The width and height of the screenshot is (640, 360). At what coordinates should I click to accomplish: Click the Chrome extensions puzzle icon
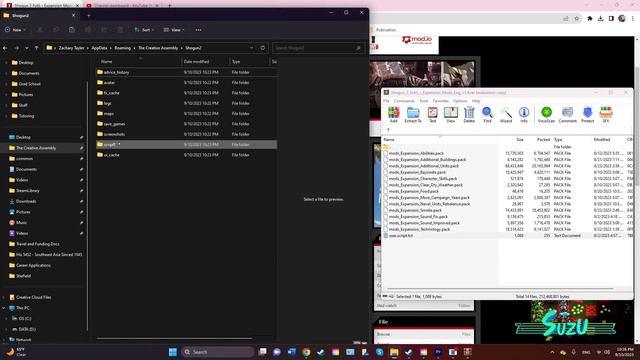click(590, 18)
